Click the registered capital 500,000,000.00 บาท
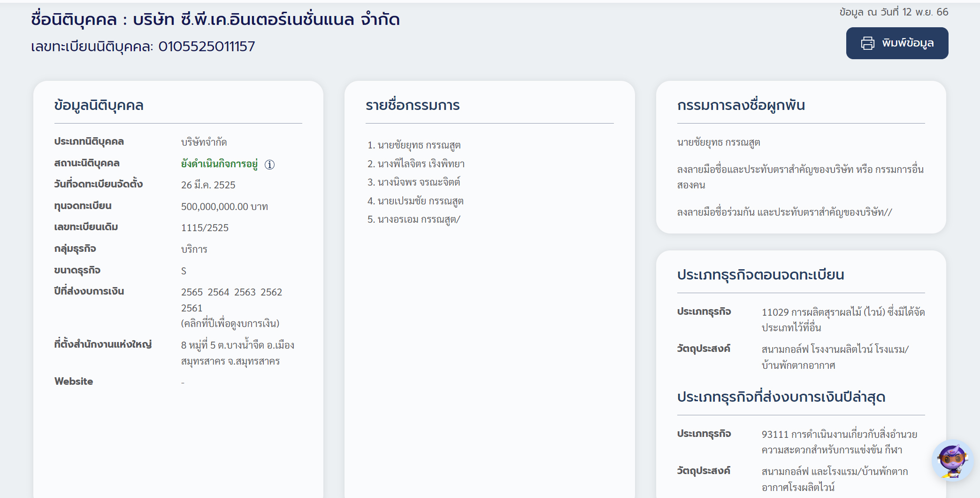This screenshot has width=980, height=498. coord(224,207)
